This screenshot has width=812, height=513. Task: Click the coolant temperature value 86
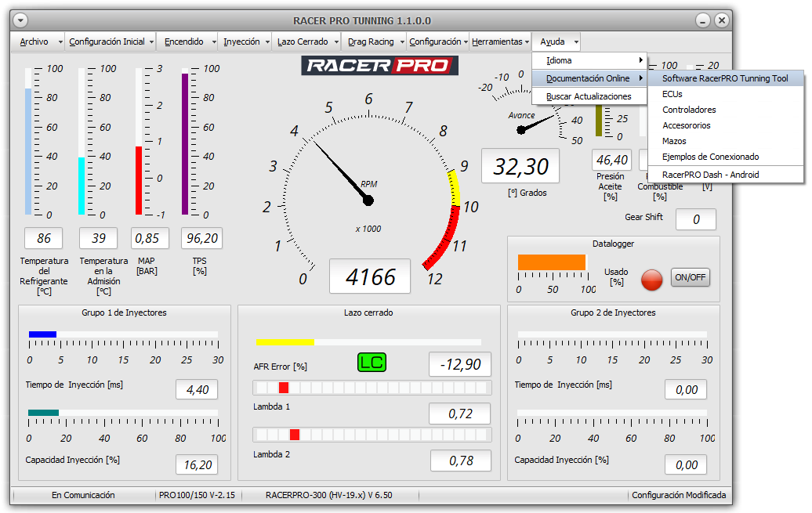[x=44, y=238]
